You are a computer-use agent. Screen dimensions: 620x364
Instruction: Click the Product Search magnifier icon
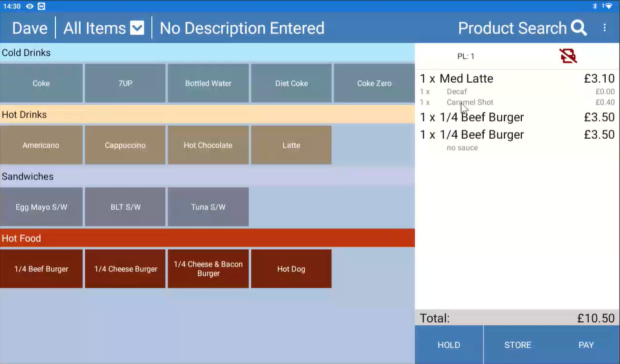(x=579, y=28)
